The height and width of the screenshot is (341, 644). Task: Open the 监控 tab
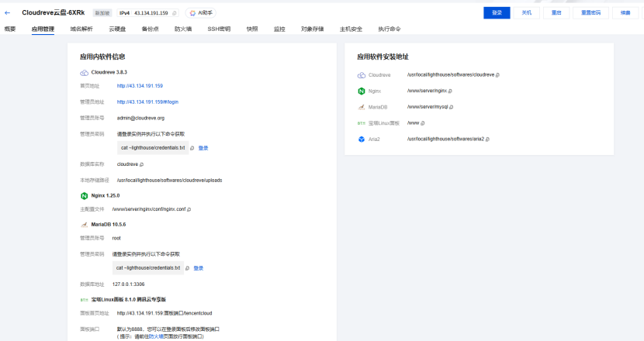click(x=279, y=29)
